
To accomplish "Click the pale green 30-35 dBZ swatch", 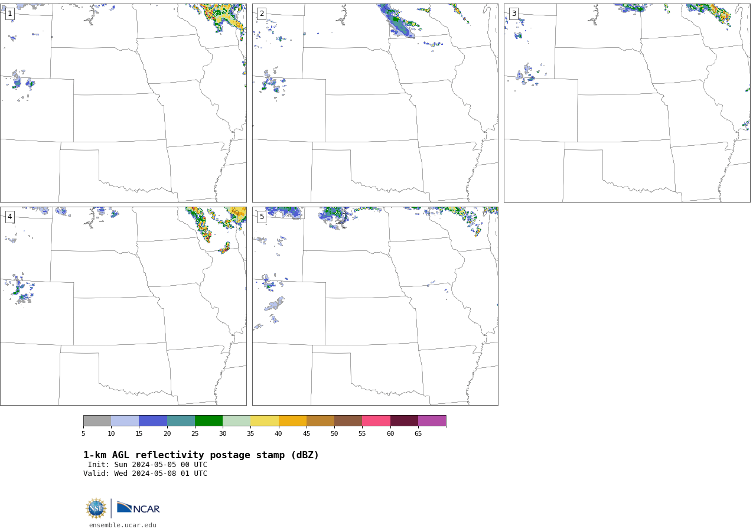I will click(x=237, y=421).
